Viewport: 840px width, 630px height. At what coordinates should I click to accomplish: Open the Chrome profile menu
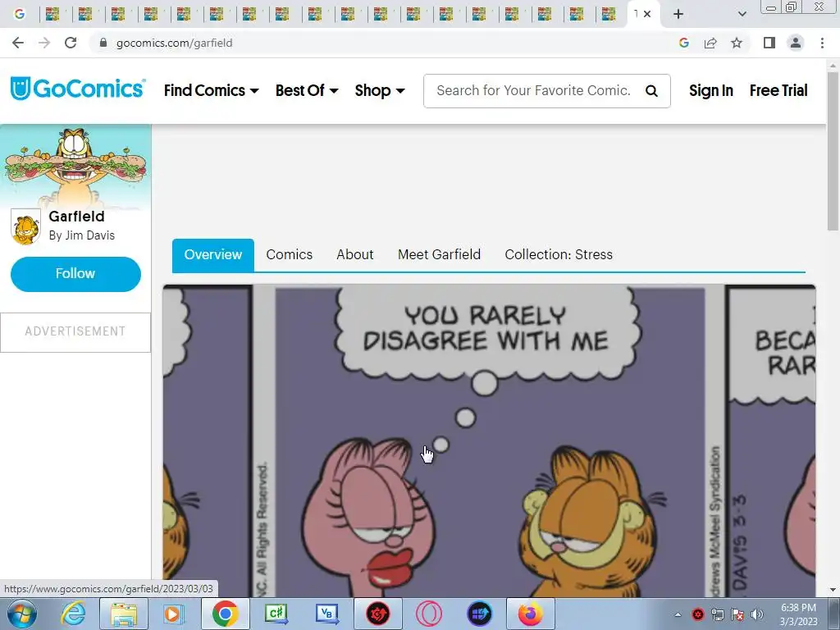coord(796,43)
